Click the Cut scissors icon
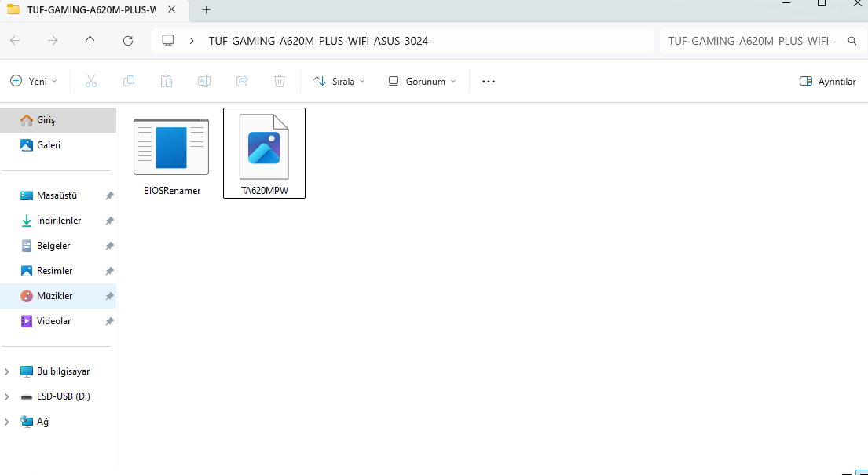Viewport: 868px width, 475px height. (x=91, y=82)
